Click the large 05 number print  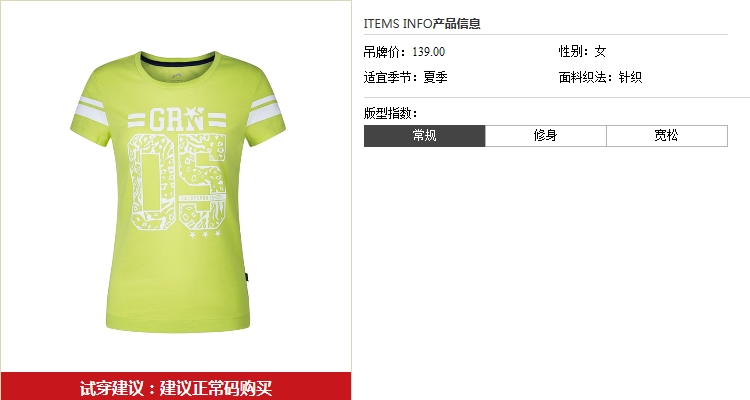[x=177, y=181]
